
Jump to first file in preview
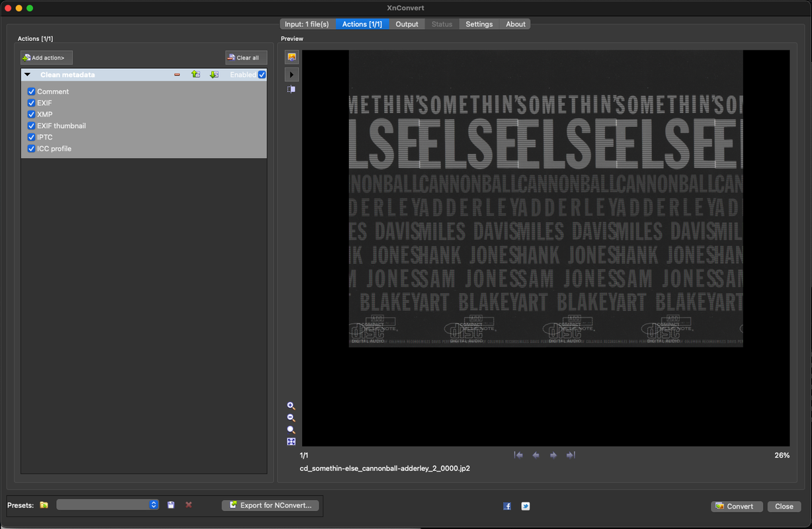click(x=519, y=455)
